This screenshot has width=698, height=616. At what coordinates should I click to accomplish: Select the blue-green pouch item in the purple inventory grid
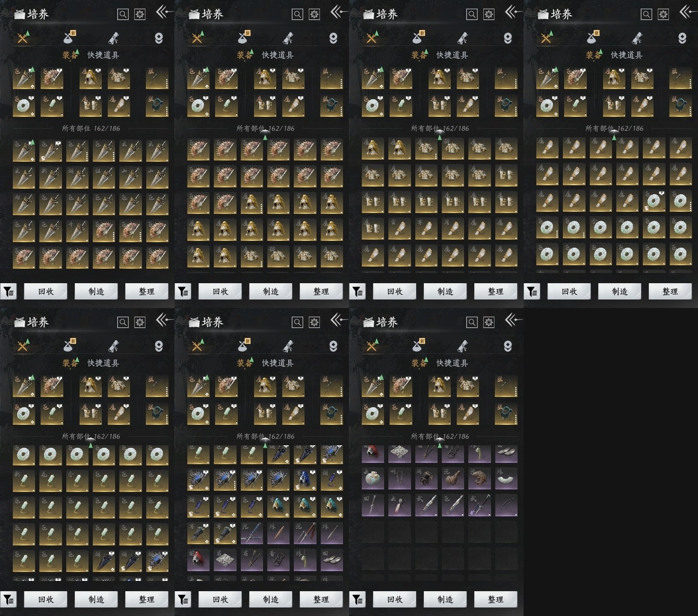pyautogui.click(x=373, y=478)
